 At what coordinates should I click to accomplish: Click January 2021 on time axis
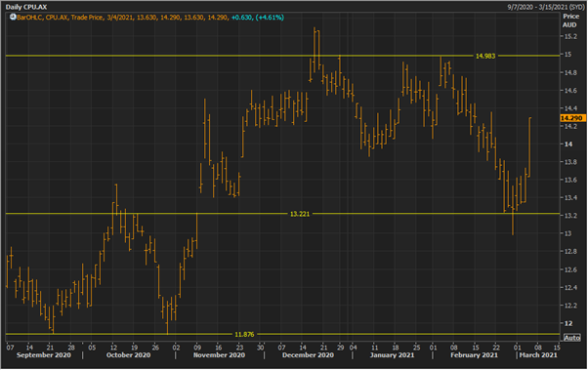click(x=392, y=355)
